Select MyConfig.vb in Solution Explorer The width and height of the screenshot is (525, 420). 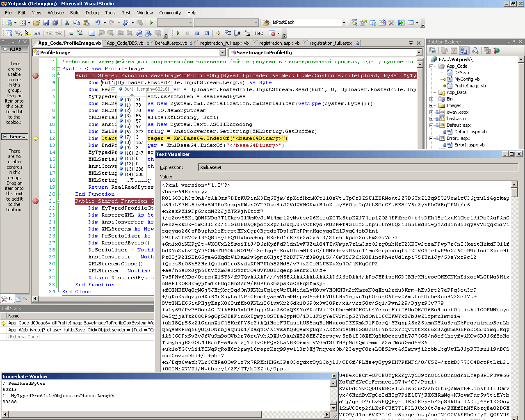click(467, 79)
